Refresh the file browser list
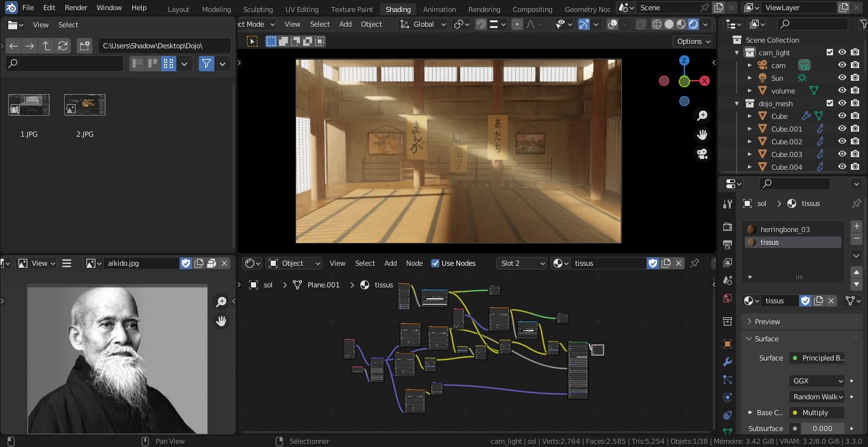The width and height of the screenshot is (868, 447). [62, 46]
